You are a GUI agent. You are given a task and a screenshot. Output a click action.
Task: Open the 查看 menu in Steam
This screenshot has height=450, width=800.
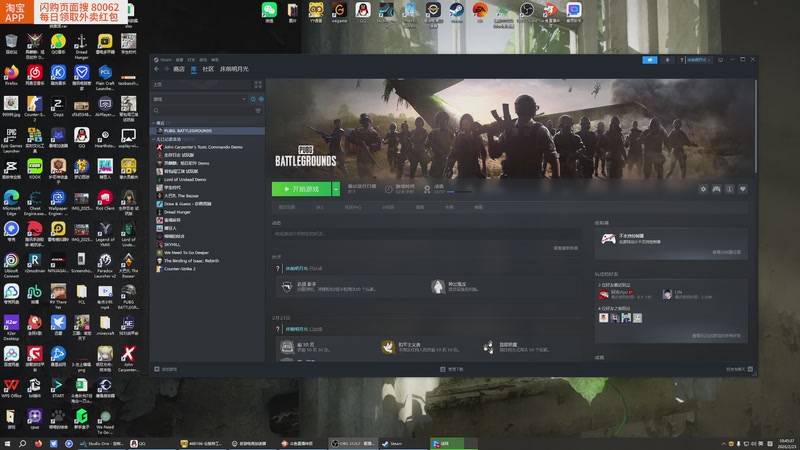(180, 60)
